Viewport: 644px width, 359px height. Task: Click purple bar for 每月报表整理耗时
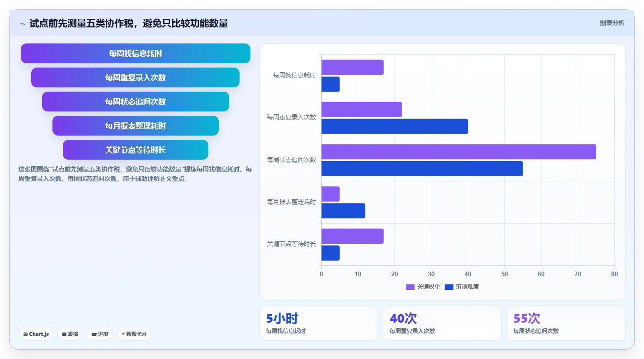330,194
